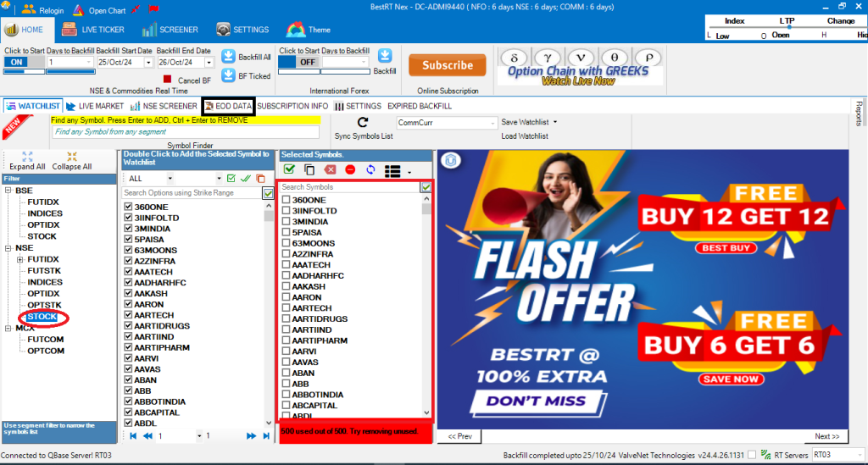Go to last page of symbol list
This screenshot has width=868, height=465.
click(x=266, y=435)
